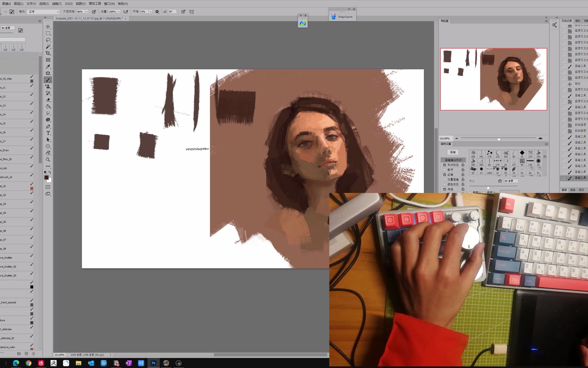Screen dimensions: 588x368
Task: Check the 双重画笔 dual brush option
Action: click(445, 179)
